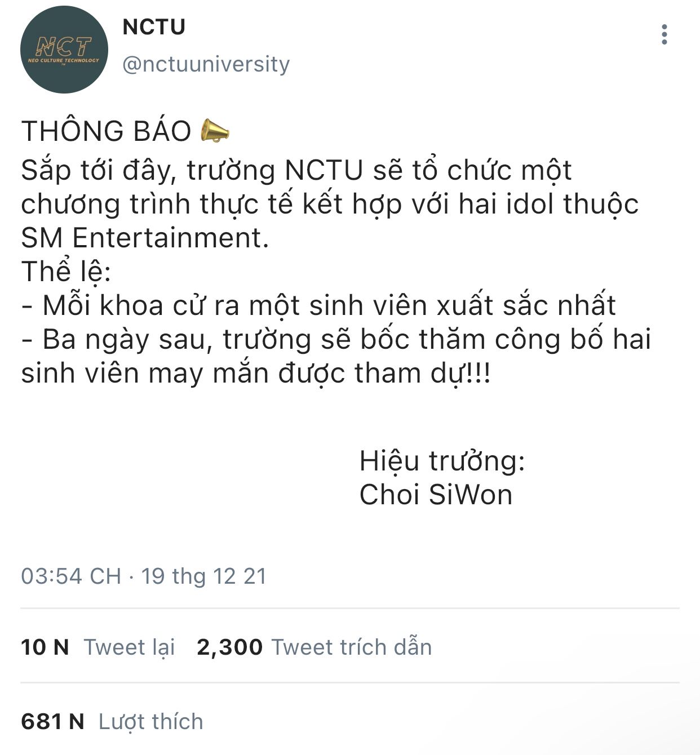Click the Thể lệ: rules heading
The image size is (700, 755).
67,272
